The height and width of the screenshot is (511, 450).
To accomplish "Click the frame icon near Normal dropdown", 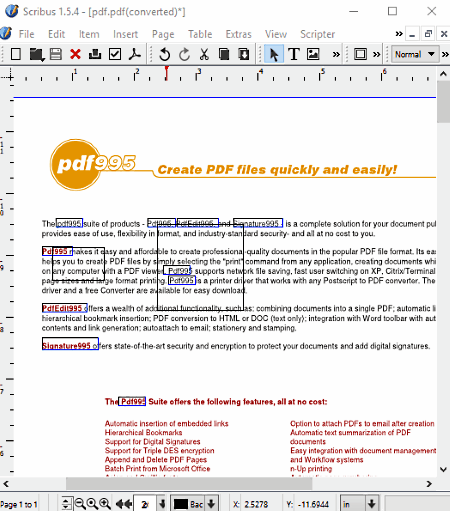I will (360, 54).
